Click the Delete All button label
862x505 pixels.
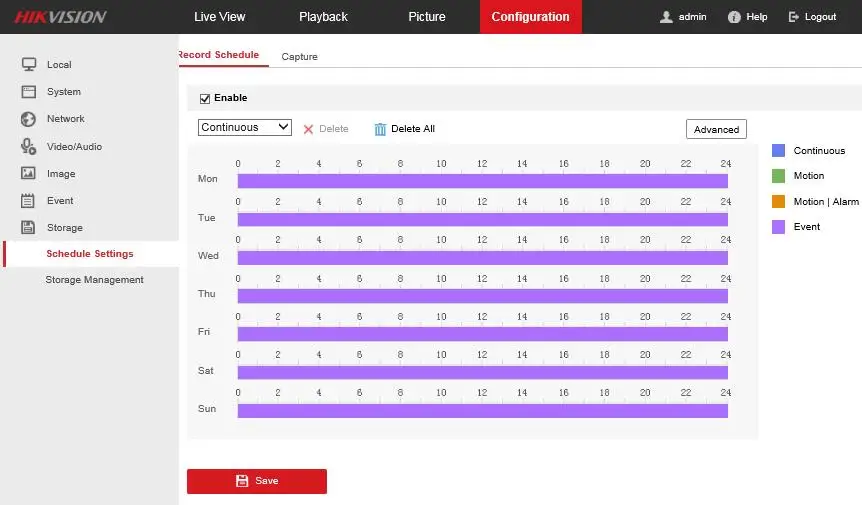tap(413, 129)
